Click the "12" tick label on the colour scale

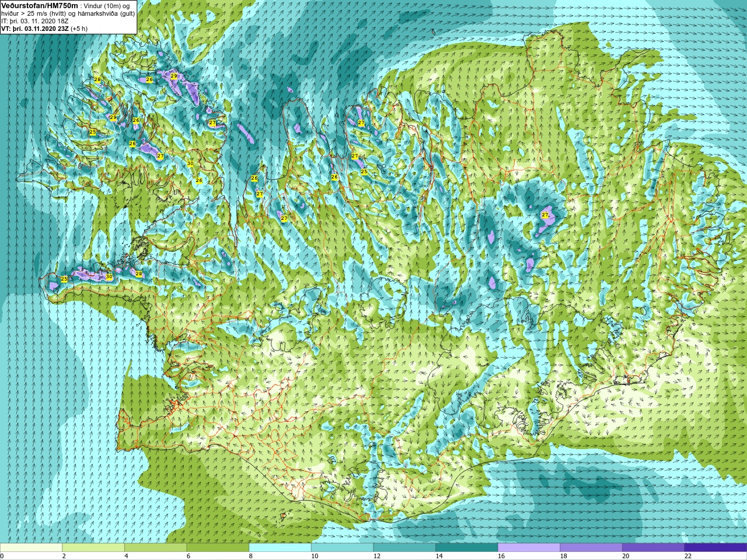pos(377,556)
